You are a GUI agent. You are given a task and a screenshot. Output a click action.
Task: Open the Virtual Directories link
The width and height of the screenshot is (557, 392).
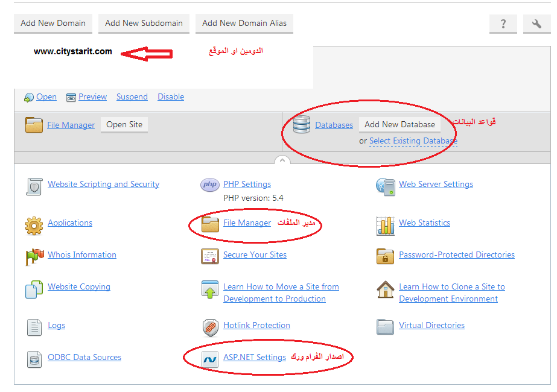431,326
